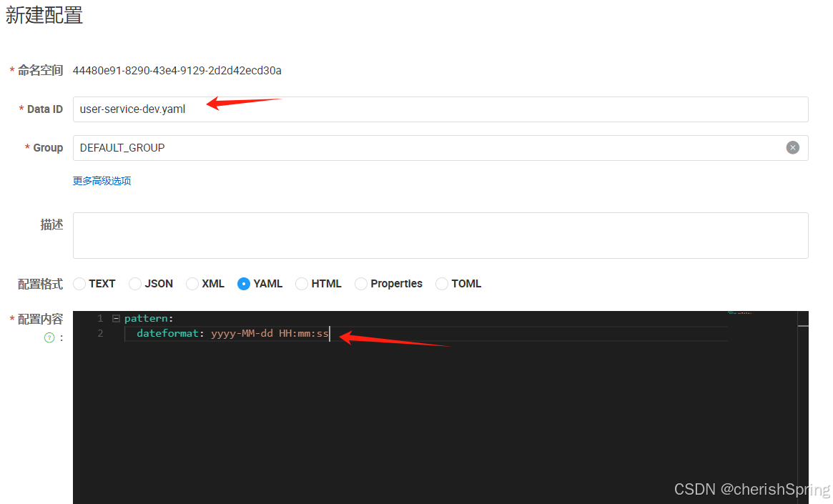
Task: Click into the 描述 text area
Action: pos(440,236)
